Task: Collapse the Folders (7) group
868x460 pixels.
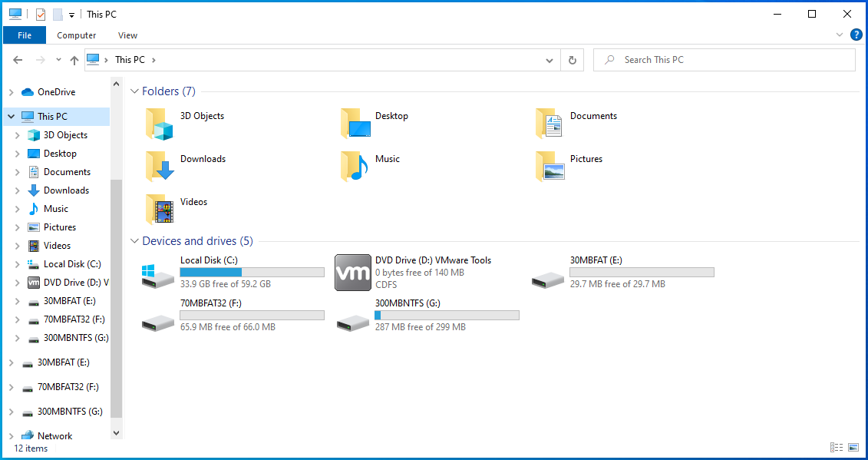Action: 134,91
